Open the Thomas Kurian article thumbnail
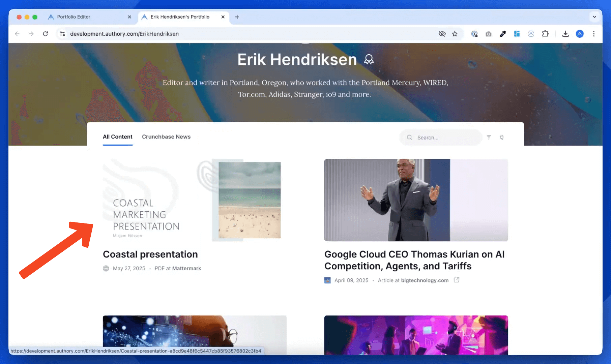The width and height of the screenshot is (611, 364). tap(416, 200)
